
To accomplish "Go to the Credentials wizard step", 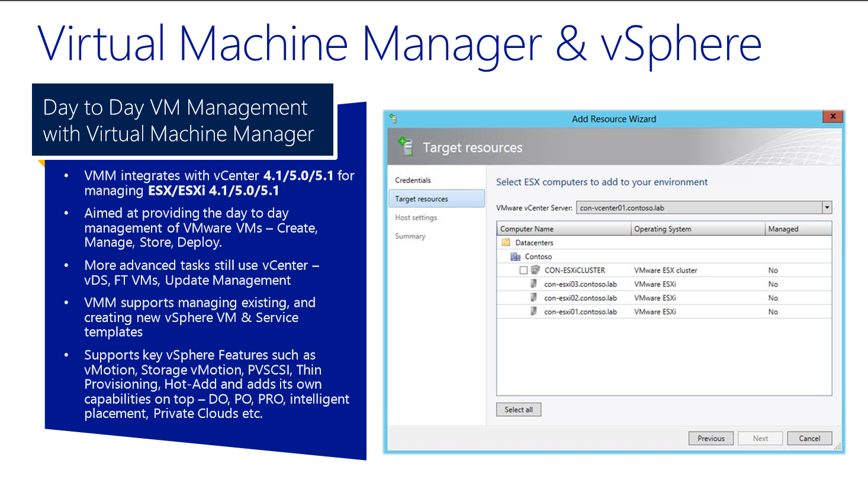I will point(413,180).
